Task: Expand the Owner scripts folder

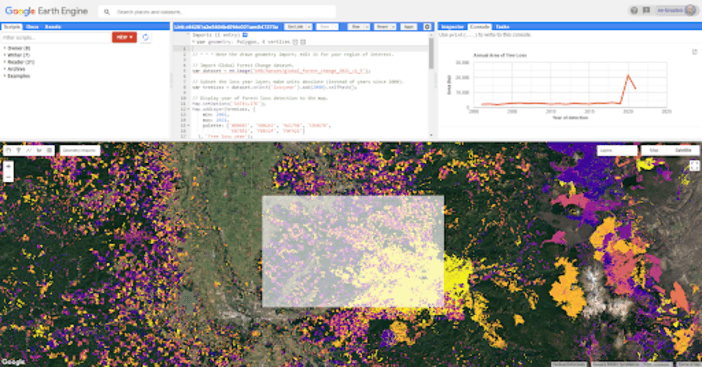Action: pos(5,48)
